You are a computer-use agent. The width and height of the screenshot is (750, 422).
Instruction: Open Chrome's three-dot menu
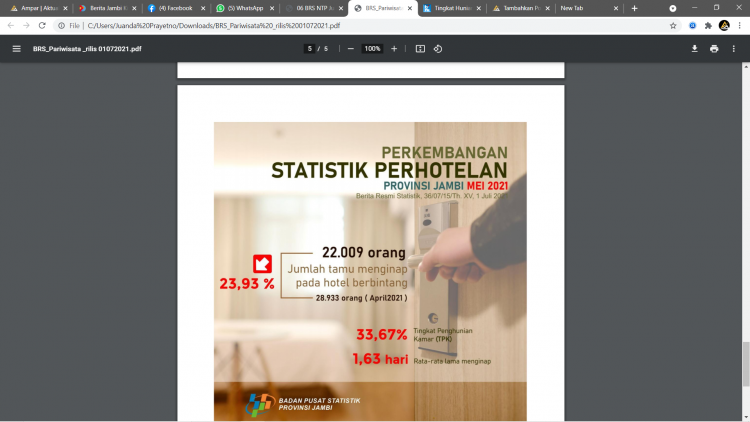point(739,25)
